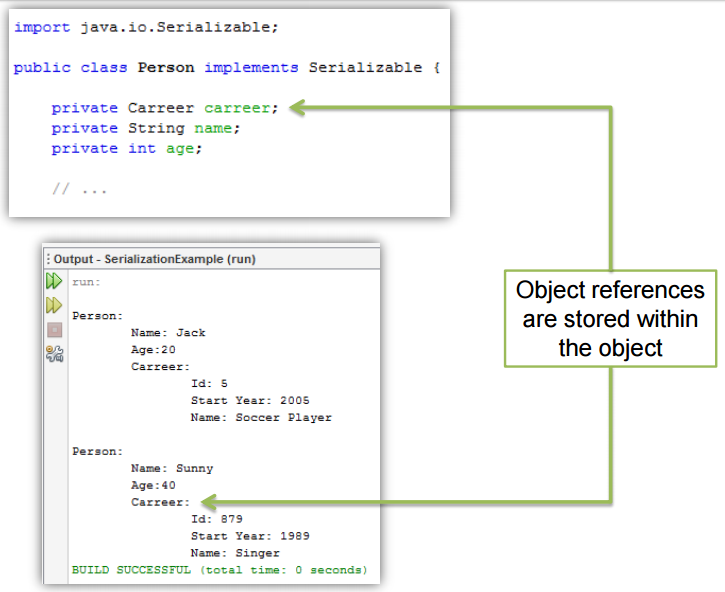Click the 'Person' class name in code
The width and height of the screenshot is (725, 592).
166,67
